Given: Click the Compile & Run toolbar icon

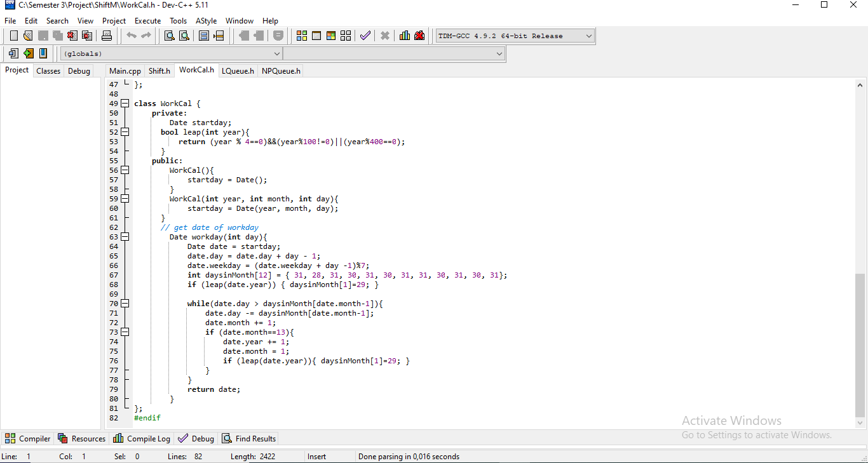Looking at the screenshot, I should tap(331, 36).
